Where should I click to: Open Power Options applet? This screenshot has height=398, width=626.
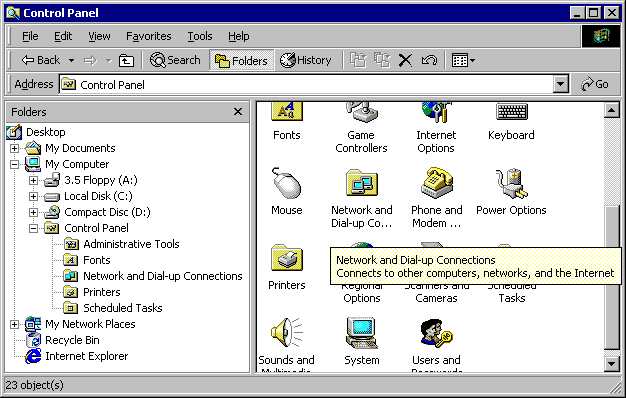click(x=511, y=183)
